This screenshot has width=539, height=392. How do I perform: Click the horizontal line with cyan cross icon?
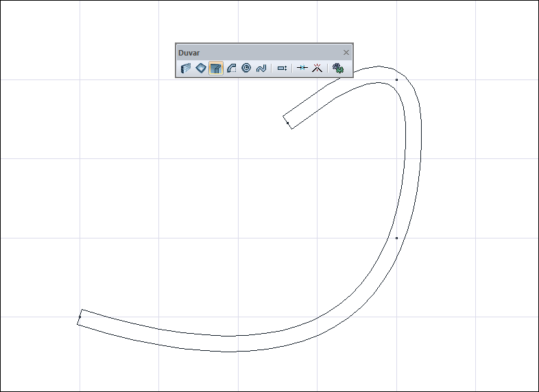(302, 69)
